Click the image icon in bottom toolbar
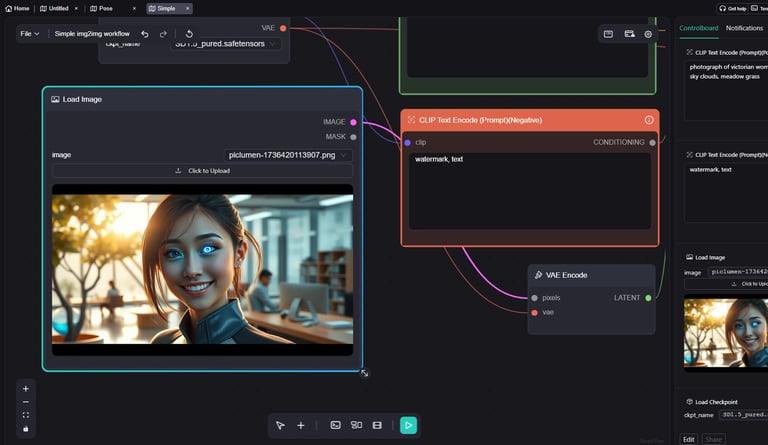768x445 pixels. point(336,425)
